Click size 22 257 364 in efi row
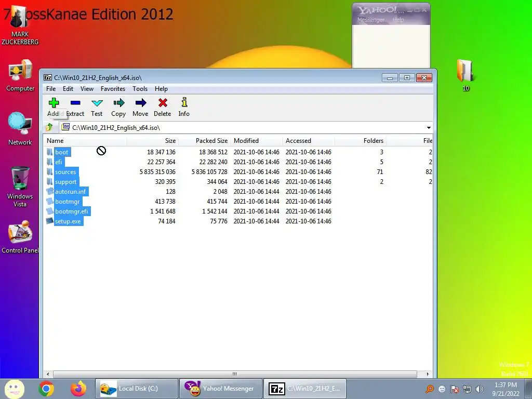Image resolution: width=532 pixels, height=399 pixels. (x=161, y=162)
